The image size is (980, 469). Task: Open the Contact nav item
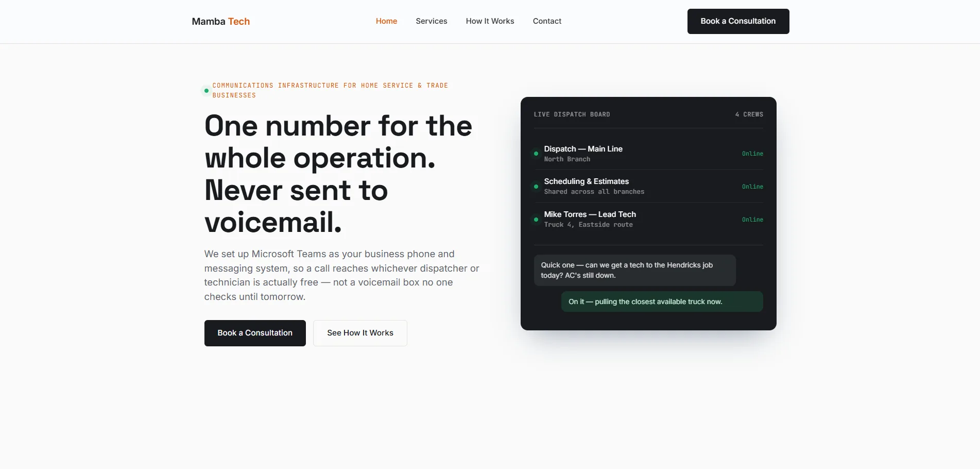(x=547, y=21)
